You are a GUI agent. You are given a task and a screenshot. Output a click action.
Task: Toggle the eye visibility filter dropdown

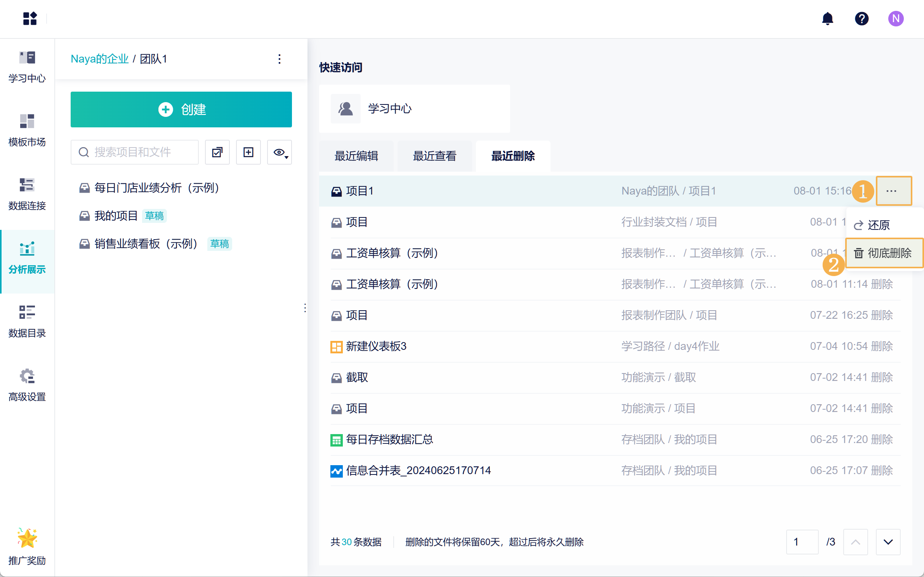[x=280, y=152]
